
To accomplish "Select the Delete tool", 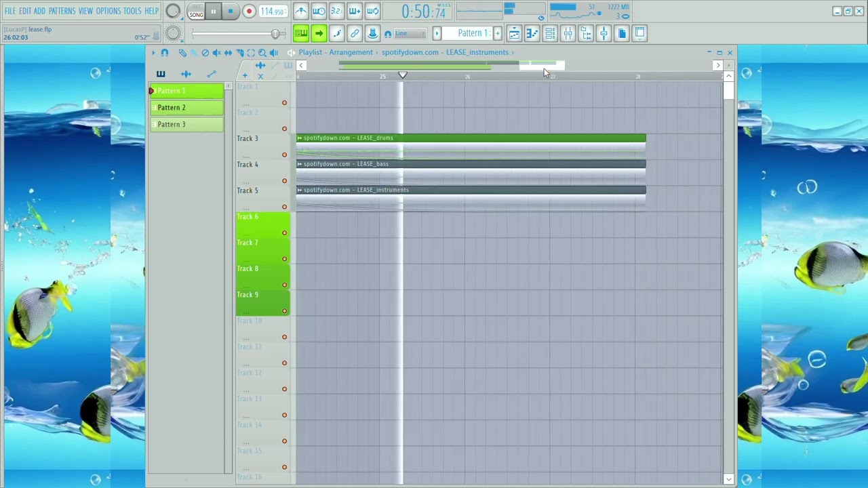I will (x=205, y=52).
